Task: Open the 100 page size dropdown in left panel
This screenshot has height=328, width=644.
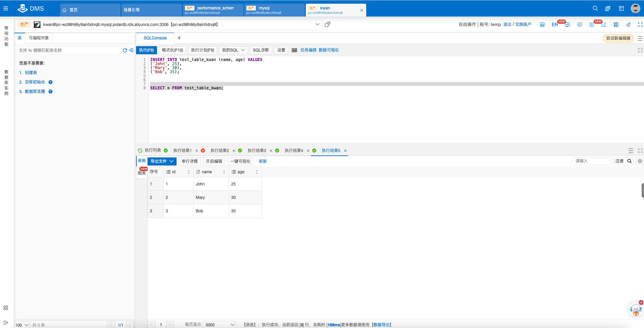Action: (x=22, y=325)
